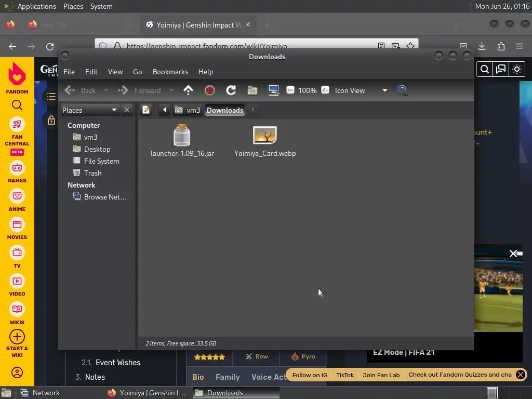The width and height of the screenshot is (532, 399).
Task: Reload the Downloads folder view
Action: (x=231, y=90)
